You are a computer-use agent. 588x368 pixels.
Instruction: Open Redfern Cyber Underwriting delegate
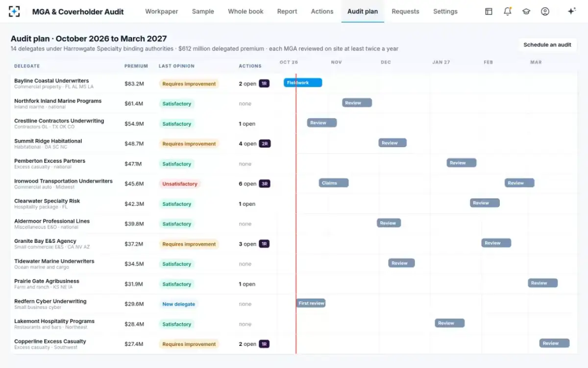50,301
